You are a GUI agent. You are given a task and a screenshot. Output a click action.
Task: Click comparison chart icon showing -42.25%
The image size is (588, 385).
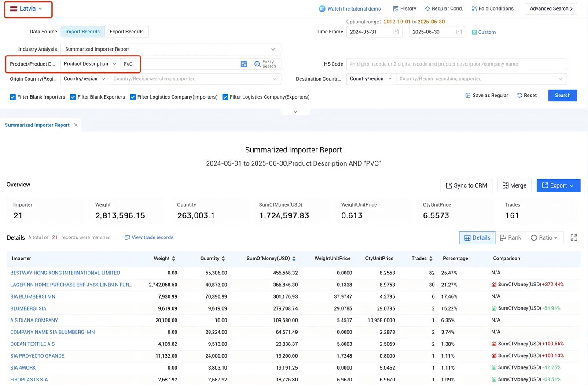click(494, 367)
